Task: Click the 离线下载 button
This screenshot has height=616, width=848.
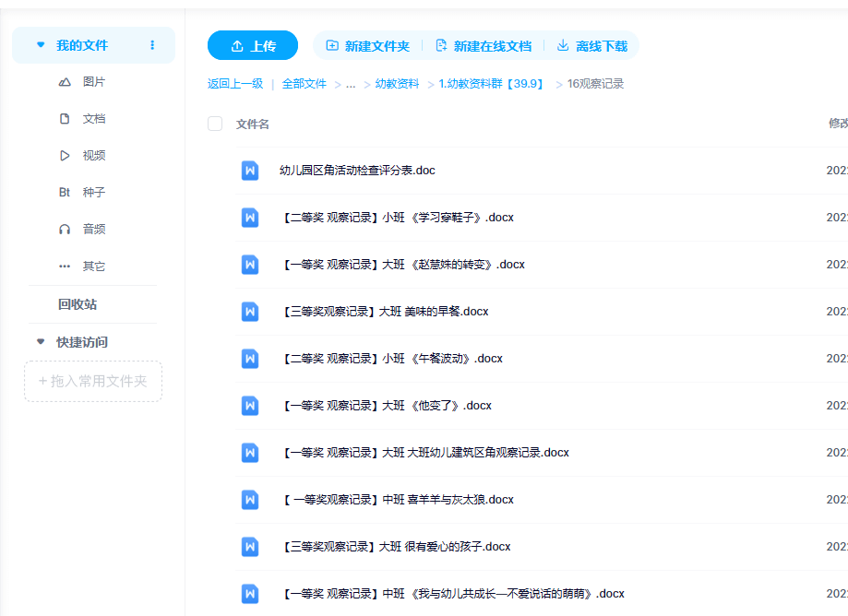Action: coord(591,46)
